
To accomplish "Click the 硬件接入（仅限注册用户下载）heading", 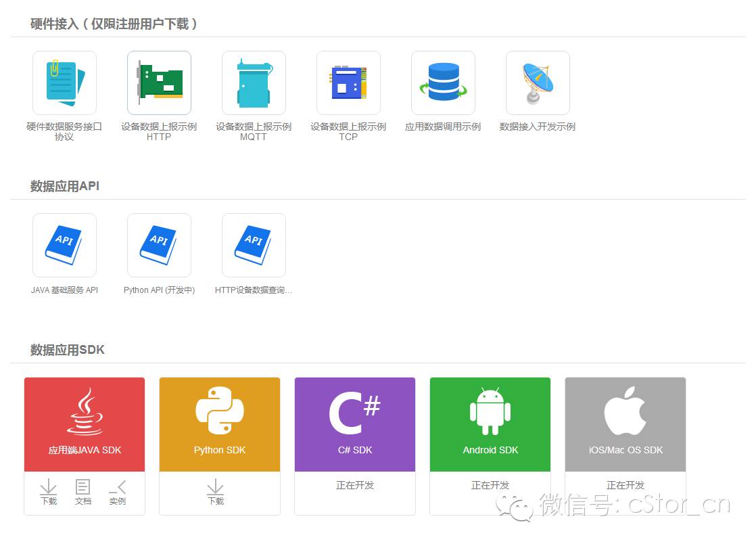I will click(114, 24).
